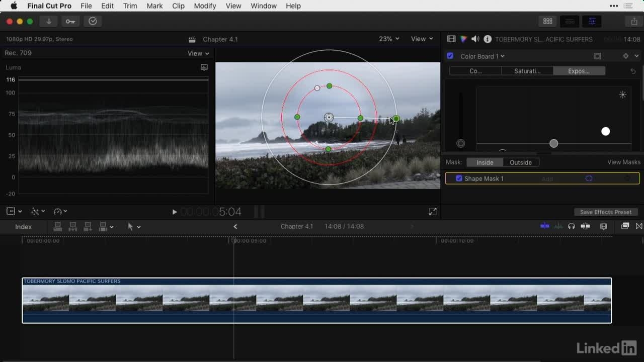Open the Audio inspector speaker icon
Viewport: 644px width, 362px height.
[x=475, y=39]
